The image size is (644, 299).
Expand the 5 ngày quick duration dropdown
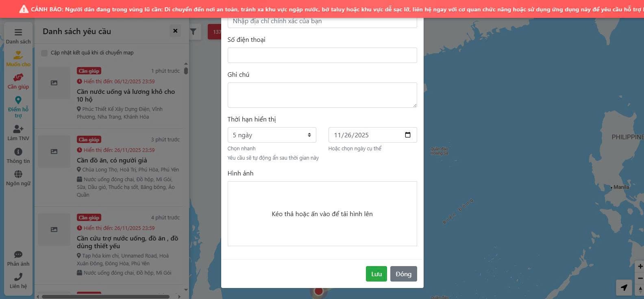coord(272,135)
